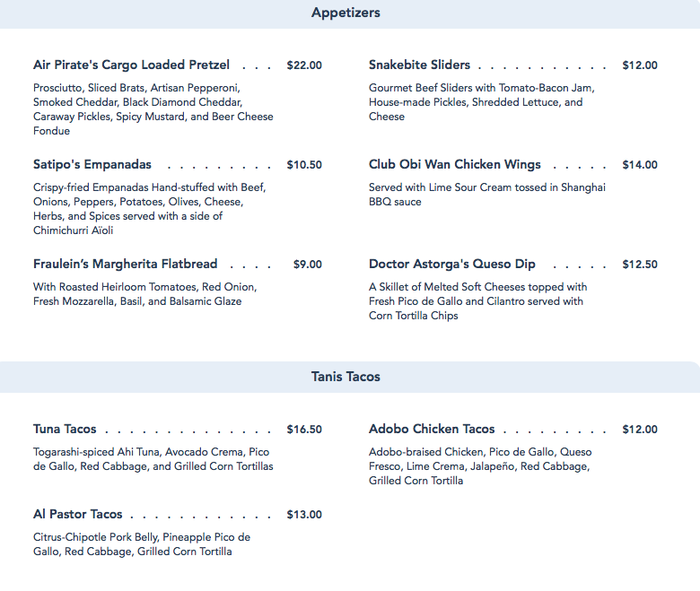Click the Chimichurri Aïoli empanadas description
700x591 pixels.
150,209
